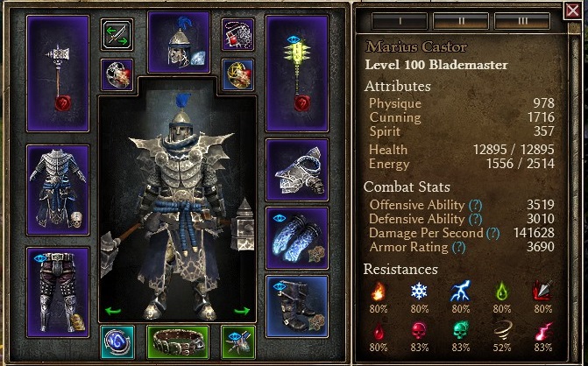Select the boots equipment slot
The image size is (588, 366).
297,306
